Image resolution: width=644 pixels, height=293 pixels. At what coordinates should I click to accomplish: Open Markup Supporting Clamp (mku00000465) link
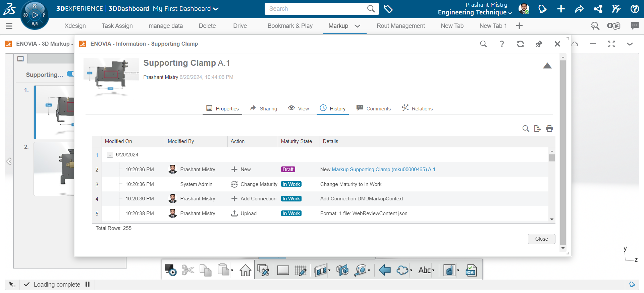(383, 169)
